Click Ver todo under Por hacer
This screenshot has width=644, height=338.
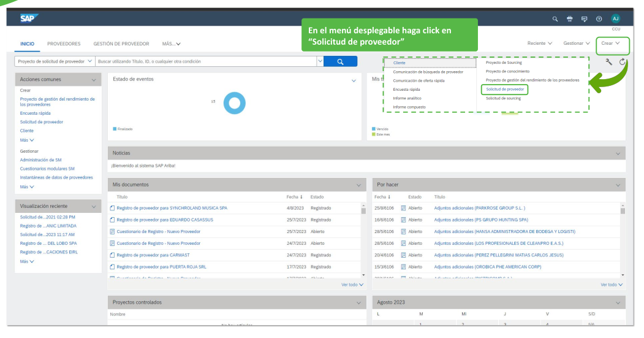tap(612, 285)
